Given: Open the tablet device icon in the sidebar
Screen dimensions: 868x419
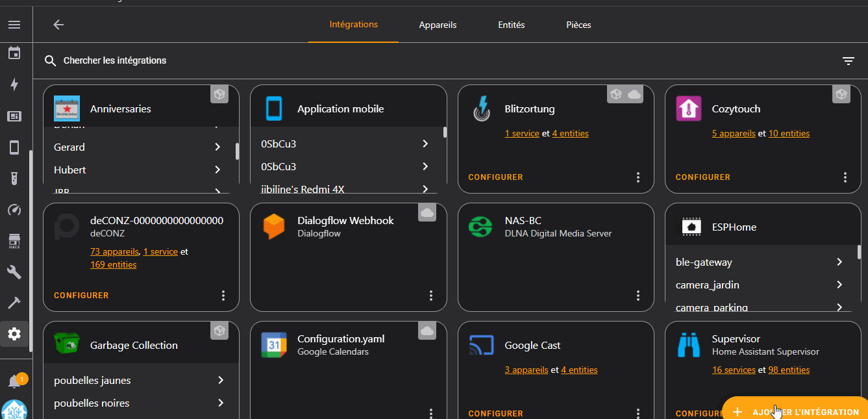Looking at the screenshot, I should point(14,147).
